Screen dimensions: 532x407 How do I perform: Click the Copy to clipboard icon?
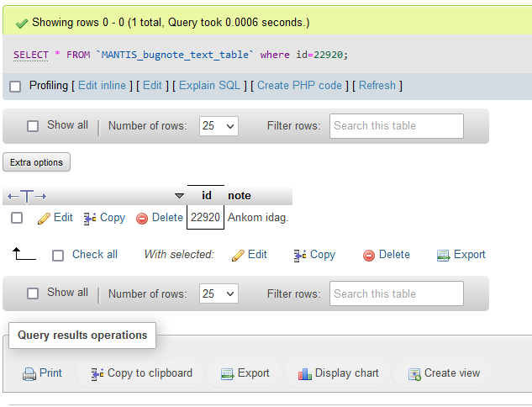pos(97,373)
